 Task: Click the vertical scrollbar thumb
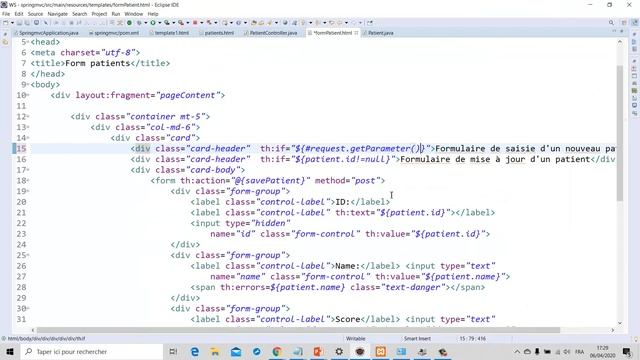click(x=620, y=133)
